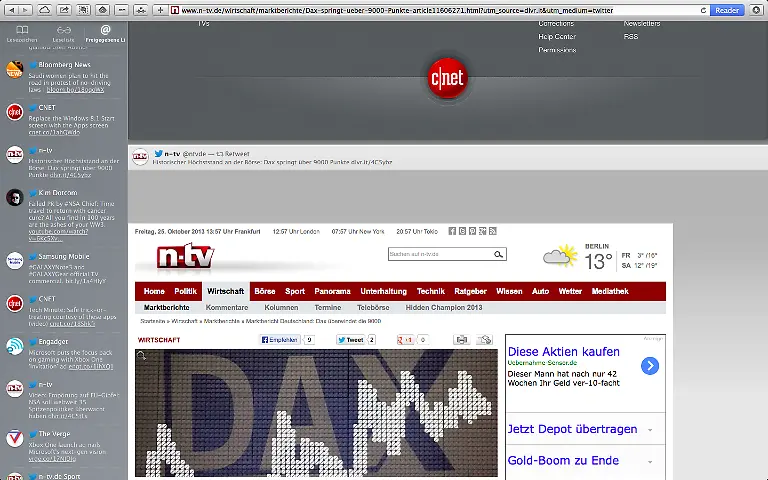Click Samsung Mobile avatar icon
This screenshot has width=768, height=480.
point(15,261)
